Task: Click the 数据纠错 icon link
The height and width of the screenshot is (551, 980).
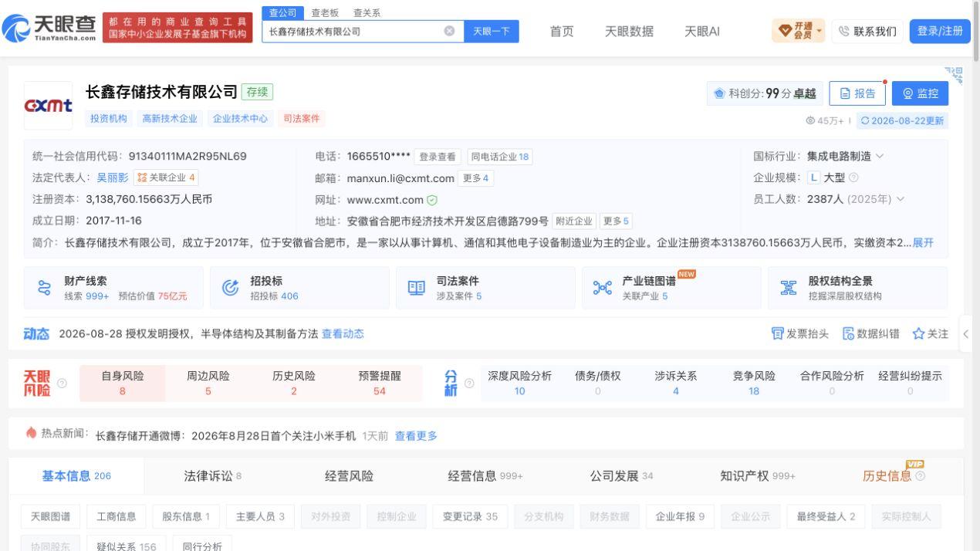Action: (870, 333)
